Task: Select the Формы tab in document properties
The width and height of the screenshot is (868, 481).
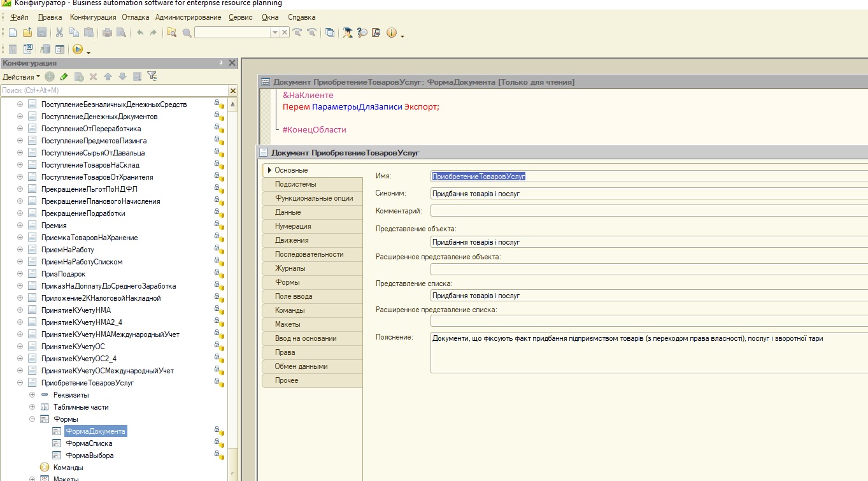Action: [287, 282]
